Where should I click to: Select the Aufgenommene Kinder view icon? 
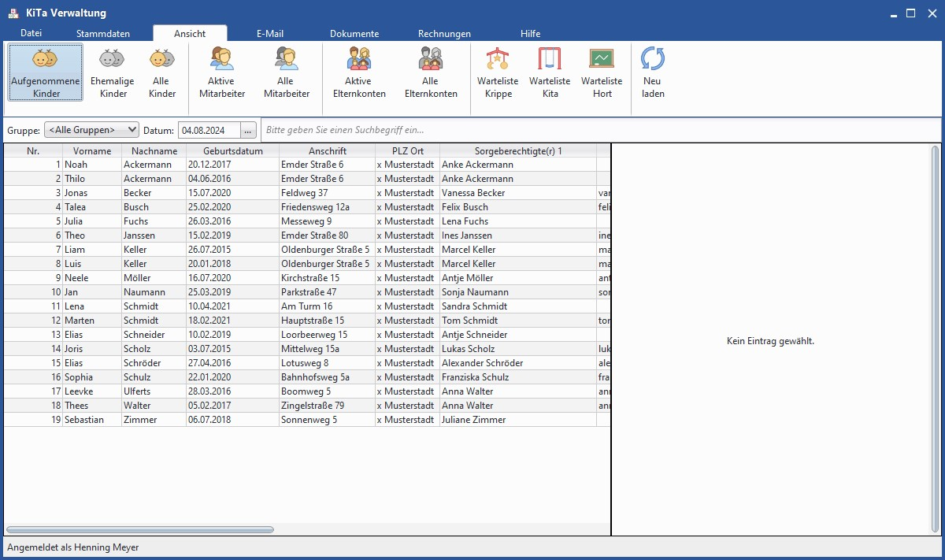coord(46,61)
